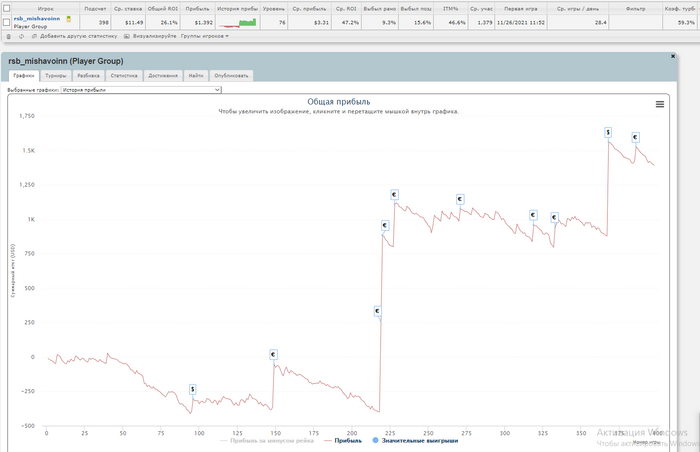Open the chart hamburger menu

pos(659,104)
